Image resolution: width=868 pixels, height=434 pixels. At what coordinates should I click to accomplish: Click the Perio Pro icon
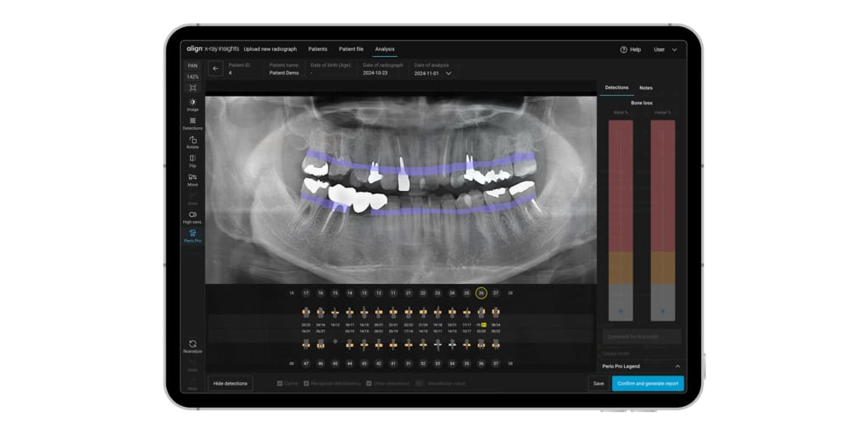(192, 235)
